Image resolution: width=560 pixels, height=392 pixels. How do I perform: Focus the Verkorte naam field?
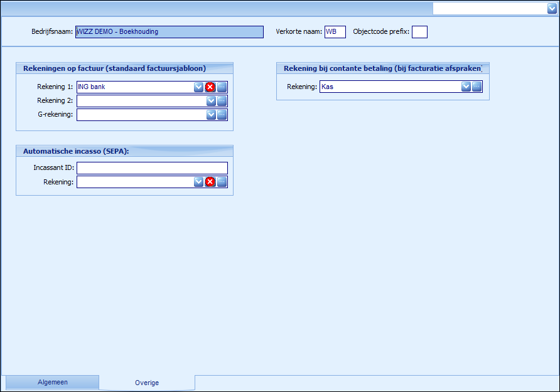coord(335,32)
